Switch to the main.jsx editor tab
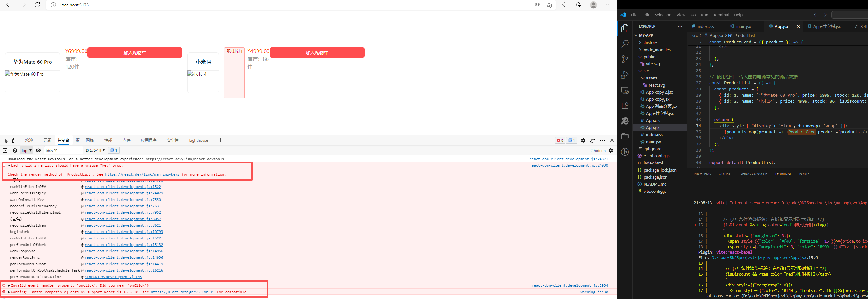This screenshot has width=868, height=299. point(743,26)
